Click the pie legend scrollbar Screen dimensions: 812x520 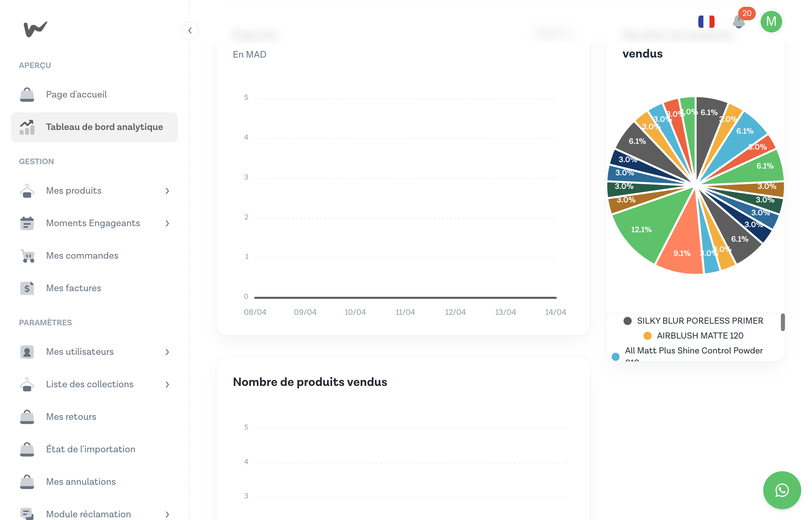click(x=782, y=322)
